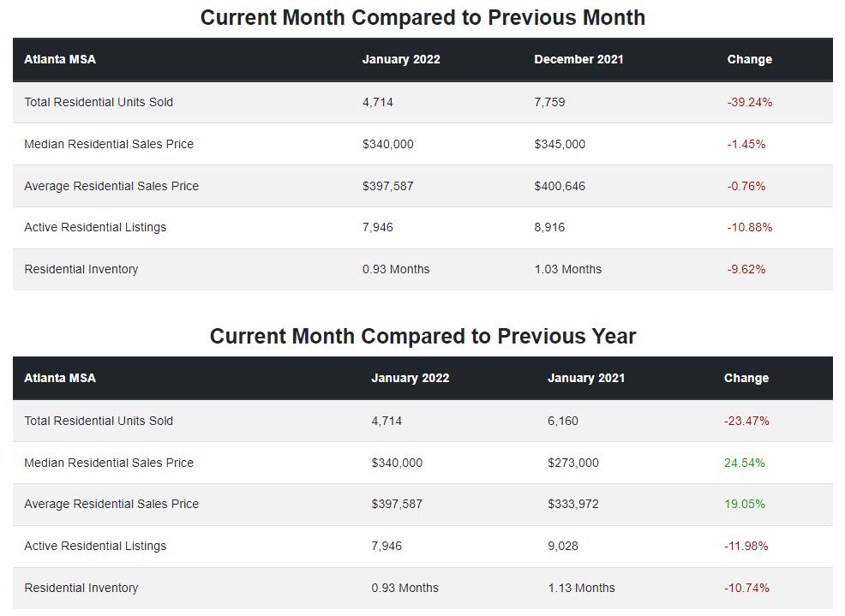845x616 pixels.
Task: Select the -23.47% units sold change
Action: [x=746, y=421]
